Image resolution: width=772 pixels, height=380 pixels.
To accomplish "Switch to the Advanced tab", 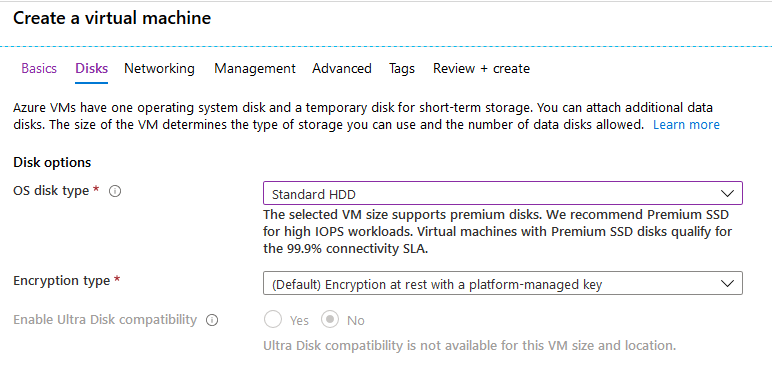I will (x=342, y=68).
